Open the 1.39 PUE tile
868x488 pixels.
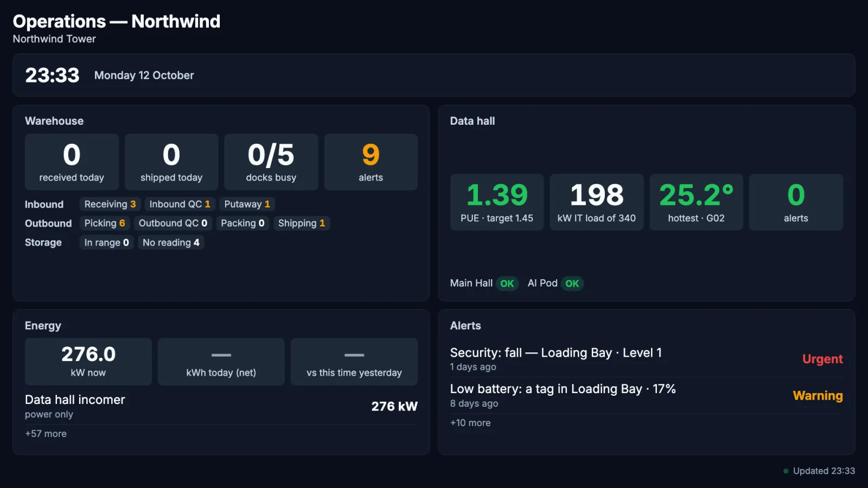pyautogui.click(x=497, y=202)
